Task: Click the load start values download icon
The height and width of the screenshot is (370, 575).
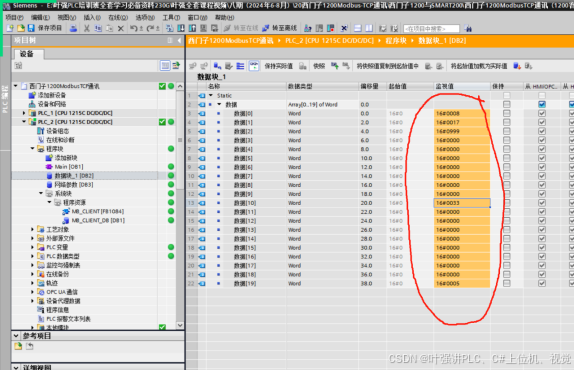Action: coord(517,66)
